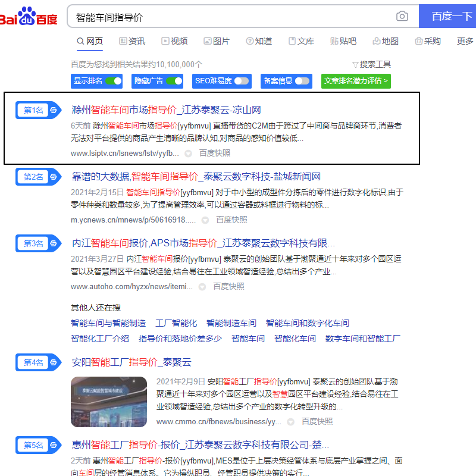Switch to the 贴吧 tab
The width and height of the screenshot is (476, 476).
click(x=343, y=41)
